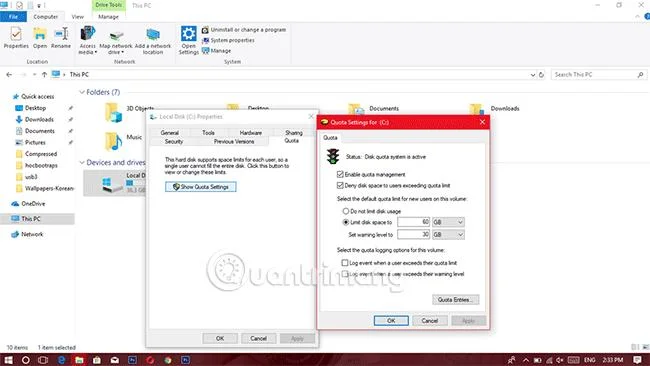Image resolution: width=650 pixels, height=366 pixels.
Task: Open the Tools tab in Properties dialog
Action: (x=208, y=133)
